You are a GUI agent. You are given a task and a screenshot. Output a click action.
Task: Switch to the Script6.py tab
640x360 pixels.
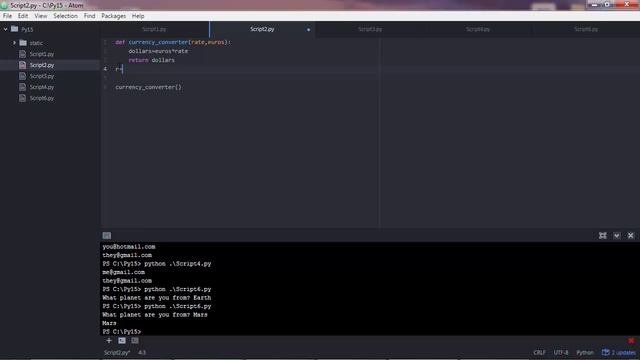586,29
